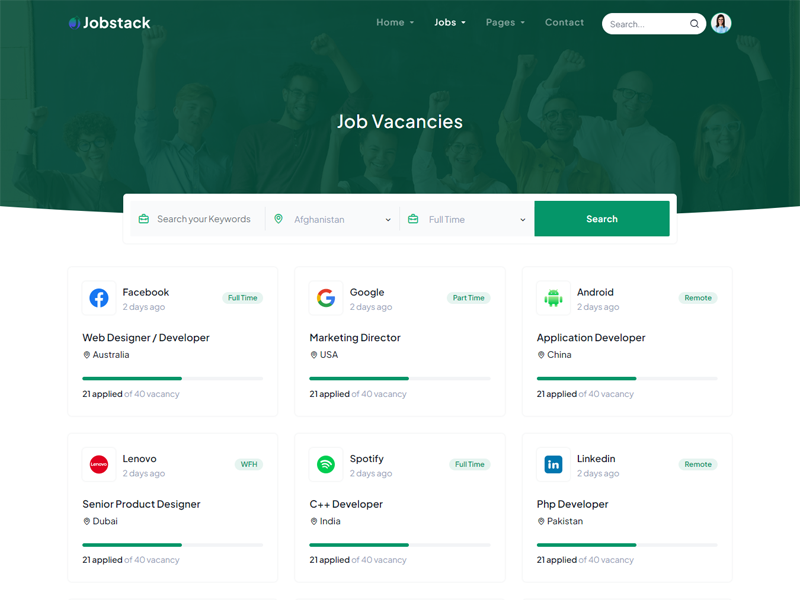Click the USA location text
This screenshot has width=800, height=600.
(329, 355)
